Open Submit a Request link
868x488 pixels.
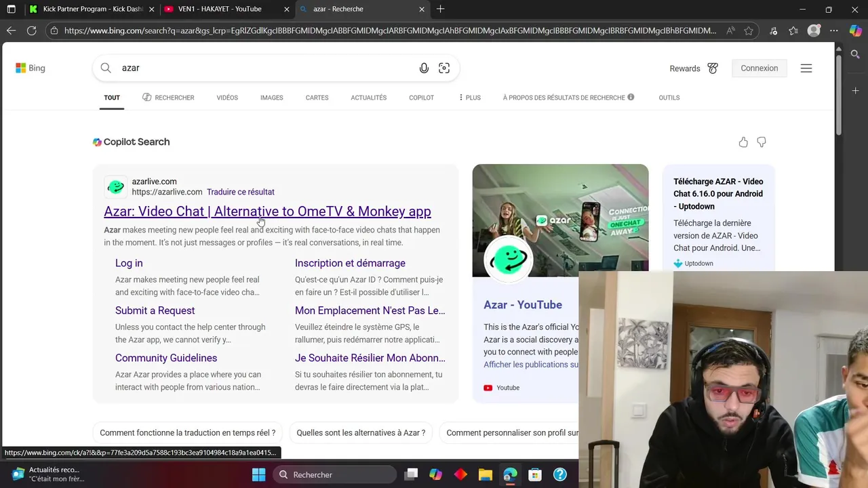(x=155, y=310)
